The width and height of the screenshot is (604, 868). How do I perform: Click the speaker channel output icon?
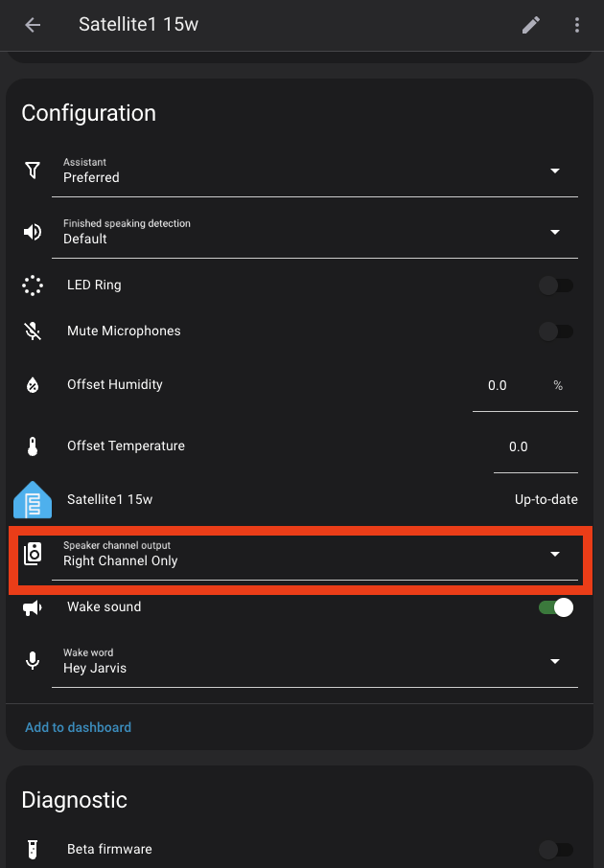click(x=33, y=554)
